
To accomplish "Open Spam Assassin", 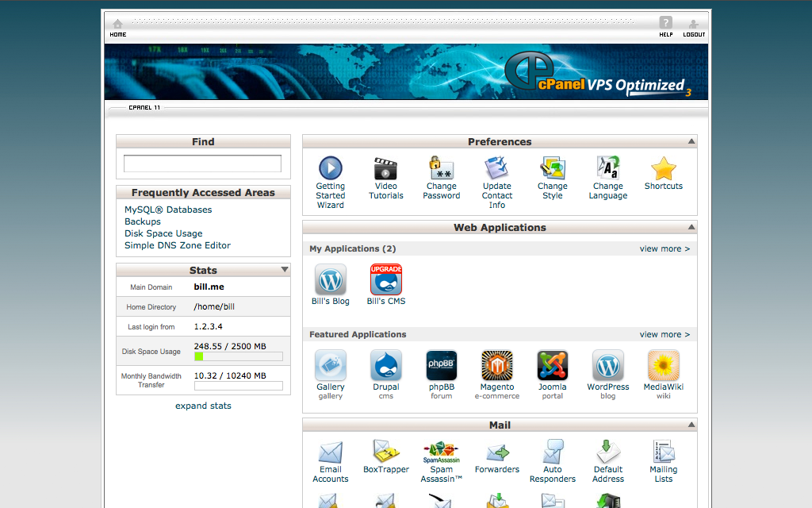I will click(x=441, y=452).
